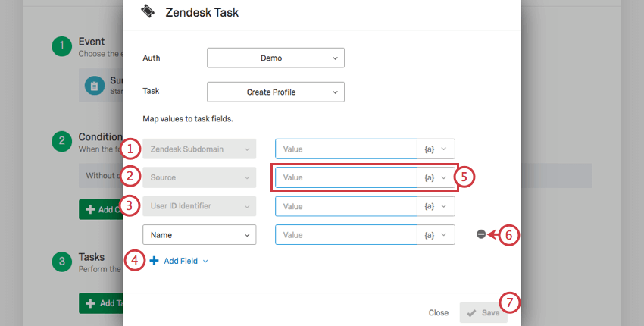Click the survey clipboard icon under Event
This screenshot has width=644, height=326.
pyautogui.click(x=95, y=86)
